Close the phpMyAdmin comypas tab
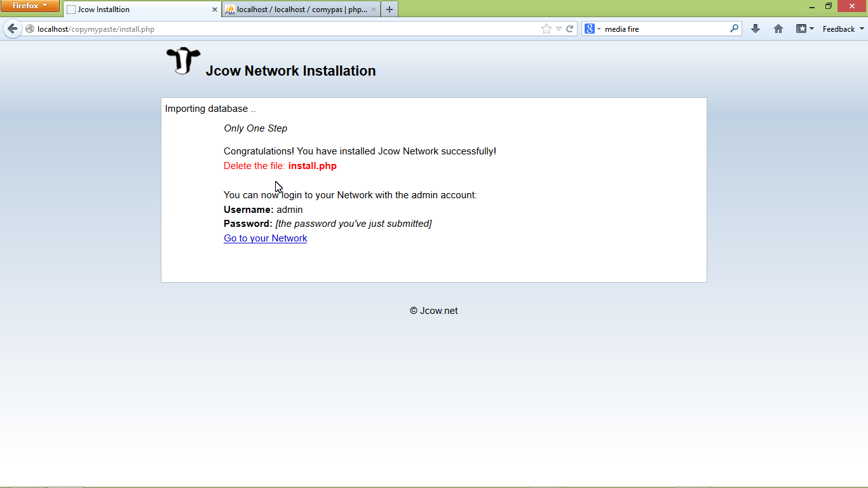Screen dimensions: 868x488 tap(374, 10)
